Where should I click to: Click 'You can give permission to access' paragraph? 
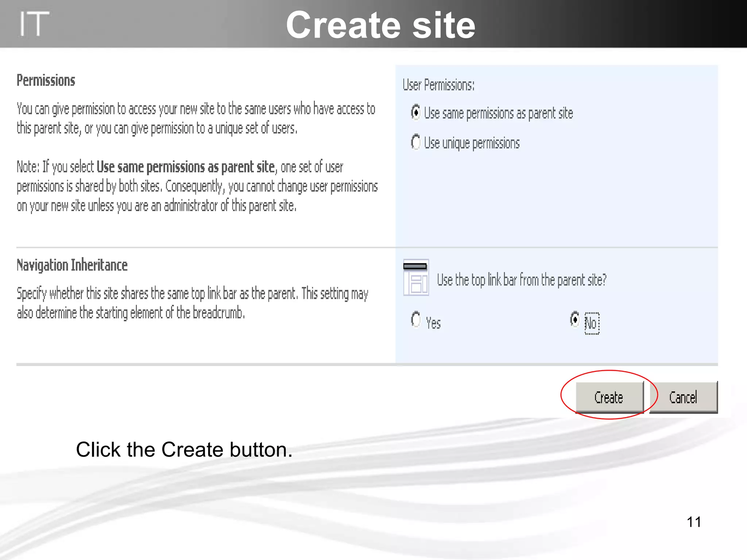(196, 118)
